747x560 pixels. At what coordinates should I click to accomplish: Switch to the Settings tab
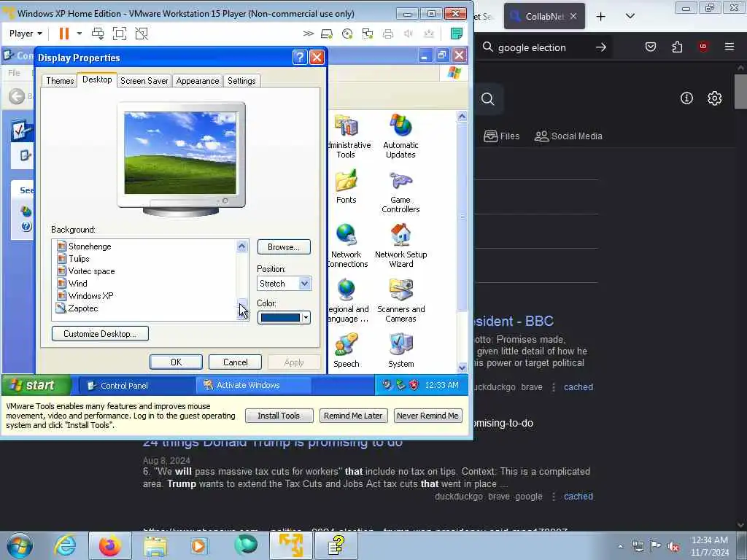(x=241, y=80)
